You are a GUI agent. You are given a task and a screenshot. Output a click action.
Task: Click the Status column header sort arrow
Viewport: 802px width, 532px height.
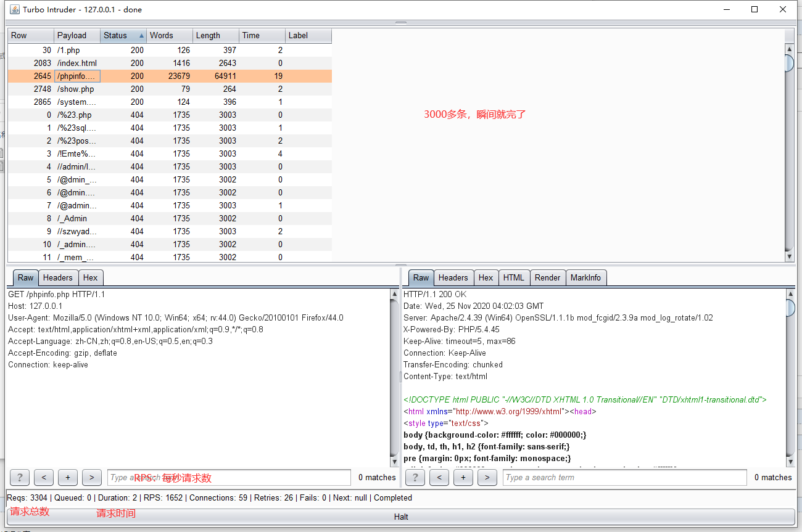pos(141,36)
